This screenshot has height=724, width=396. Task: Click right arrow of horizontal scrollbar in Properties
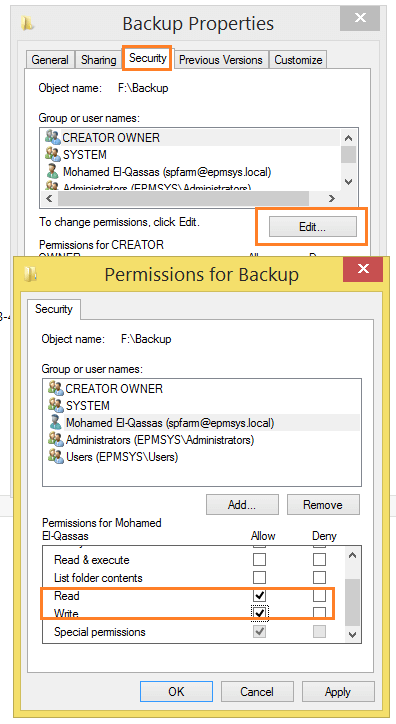coord(331,199)
